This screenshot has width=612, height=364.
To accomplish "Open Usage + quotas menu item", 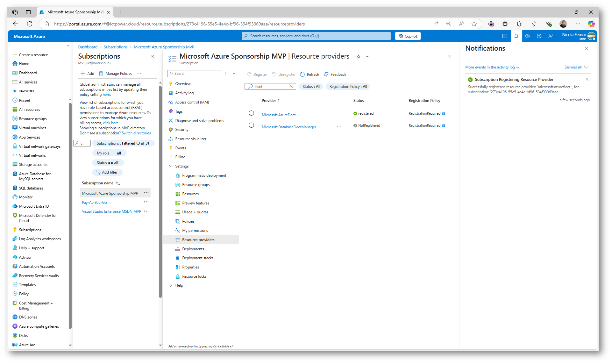I will tap(195, 212).
